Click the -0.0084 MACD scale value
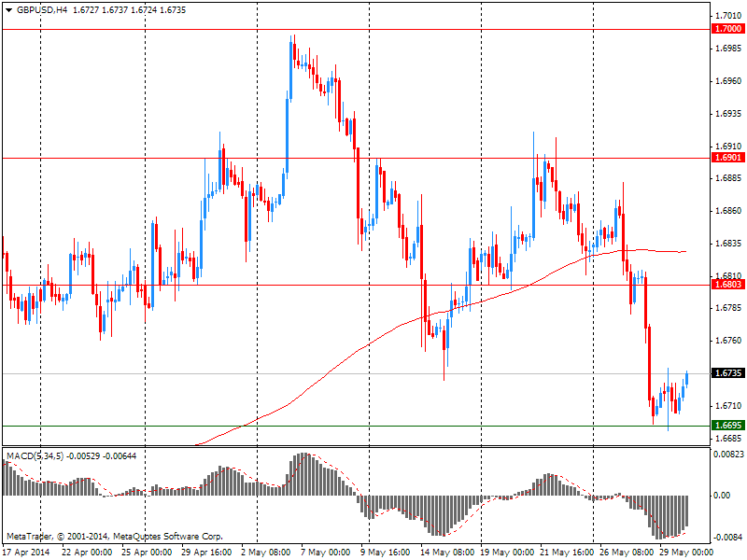 pos(727,538)
